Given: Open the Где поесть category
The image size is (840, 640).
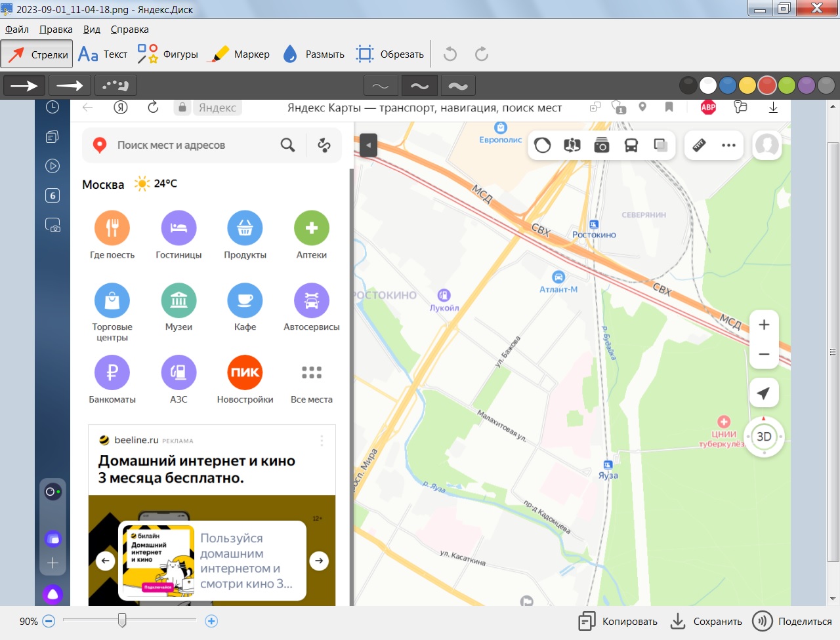Looking at the screenshot, I should pyautogui.click(x=112, y=235).
